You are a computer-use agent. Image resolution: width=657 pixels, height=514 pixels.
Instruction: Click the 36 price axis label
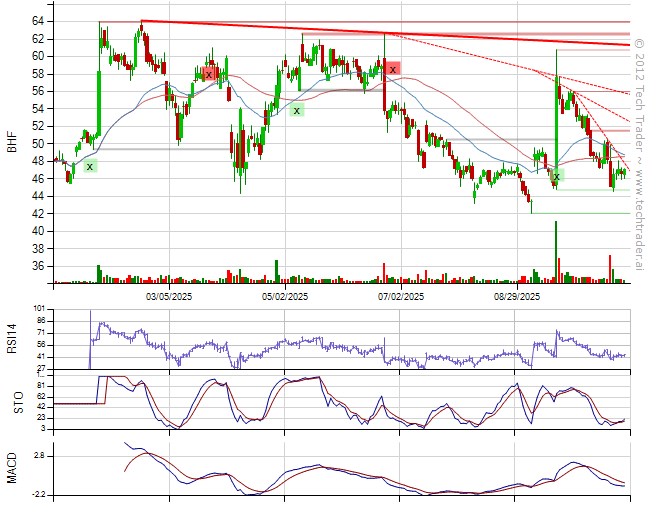(x=35, y=266)
